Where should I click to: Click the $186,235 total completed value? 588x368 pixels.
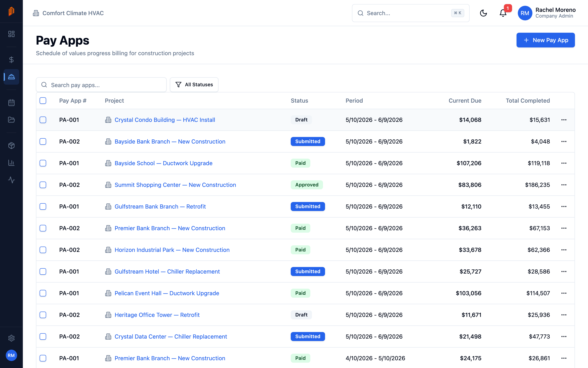point(537,185)
